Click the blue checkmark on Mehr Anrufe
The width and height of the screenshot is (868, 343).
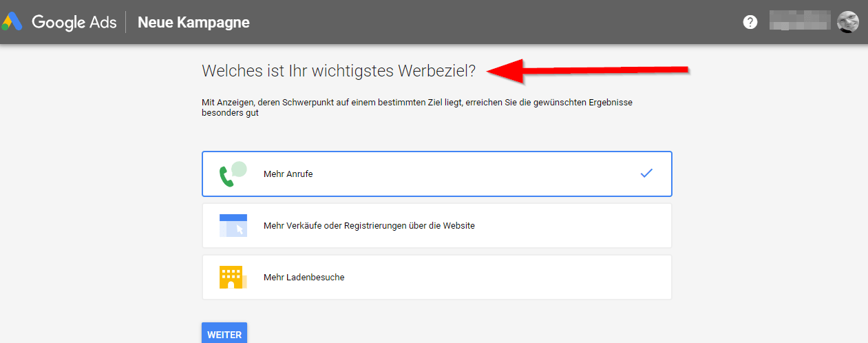click(646, 174)
